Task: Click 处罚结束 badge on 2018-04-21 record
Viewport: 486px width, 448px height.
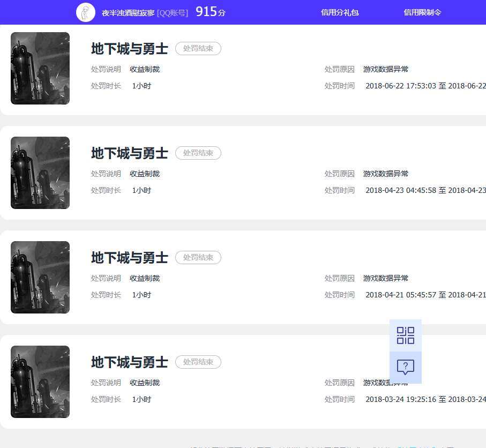Action: click(x=198, y=258)
